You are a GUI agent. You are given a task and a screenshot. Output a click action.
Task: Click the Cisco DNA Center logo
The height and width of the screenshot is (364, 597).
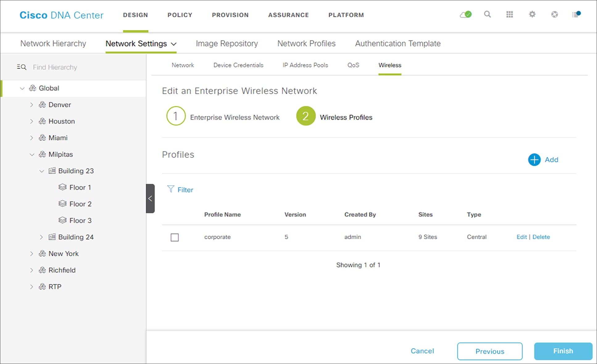[x=61, y=15]
